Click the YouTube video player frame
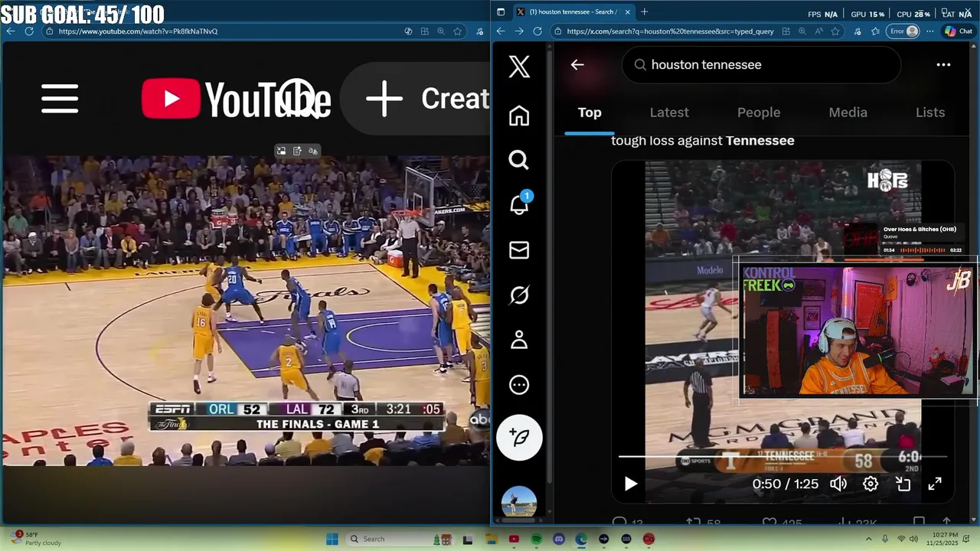This screenshot has width=980, height=551. pos(245,310)
